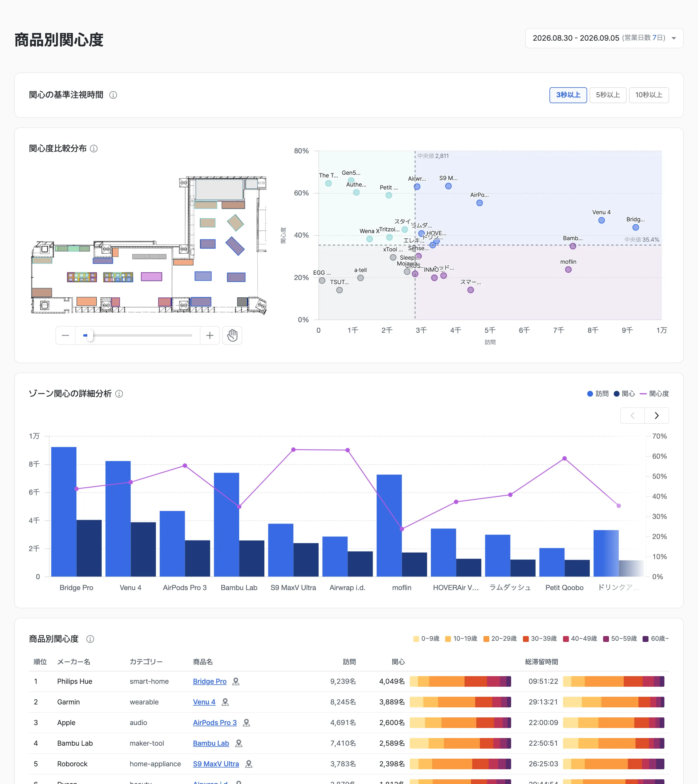Click location pin icon next to S9 MaxV Ultra
698x784 pixels.
pos(249,764)
